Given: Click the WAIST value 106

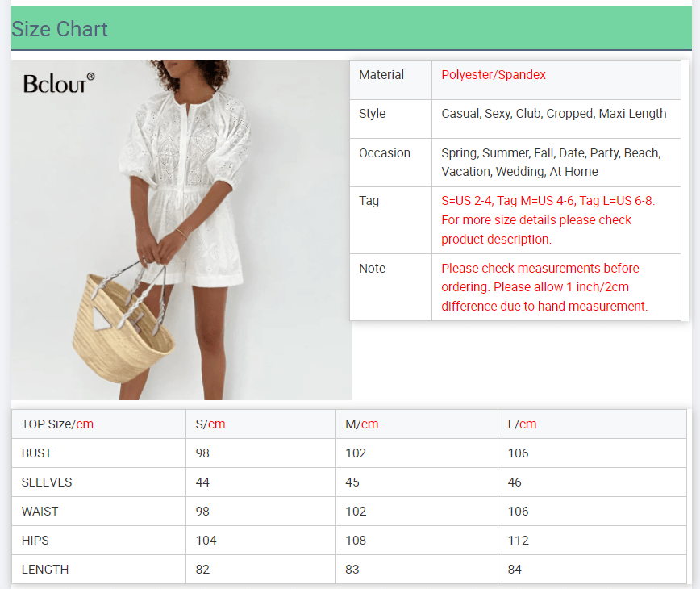Looking at the screenshot, I should pyautogui.click(x=518, y=511).
